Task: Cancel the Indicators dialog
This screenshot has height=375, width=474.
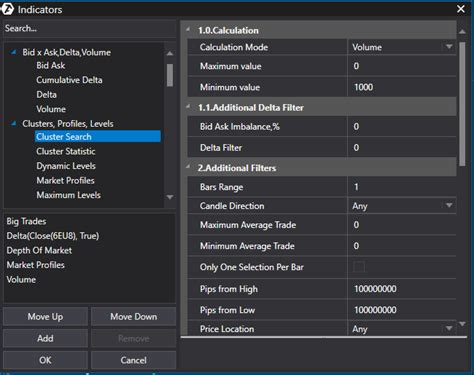Action: pos(133,360)
